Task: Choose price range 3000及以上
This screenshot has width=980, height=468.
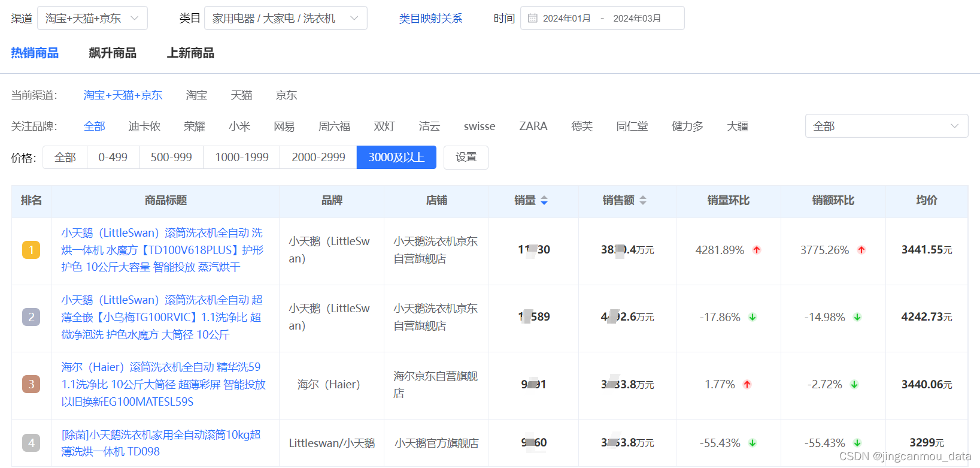Action: point(396,158)
